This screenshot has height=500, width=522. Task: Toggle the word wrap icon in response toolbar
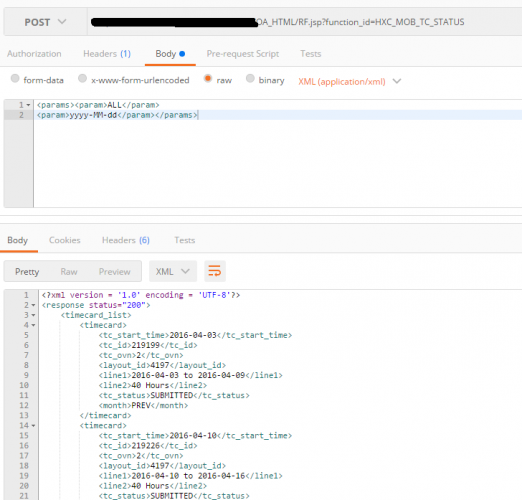pos(215,271)
